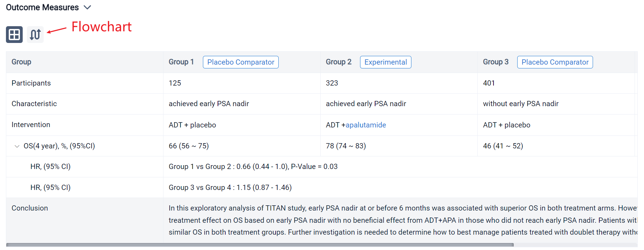Select the Outcome Measures heading
Screen dimensions: 644x250
(42, 7)
